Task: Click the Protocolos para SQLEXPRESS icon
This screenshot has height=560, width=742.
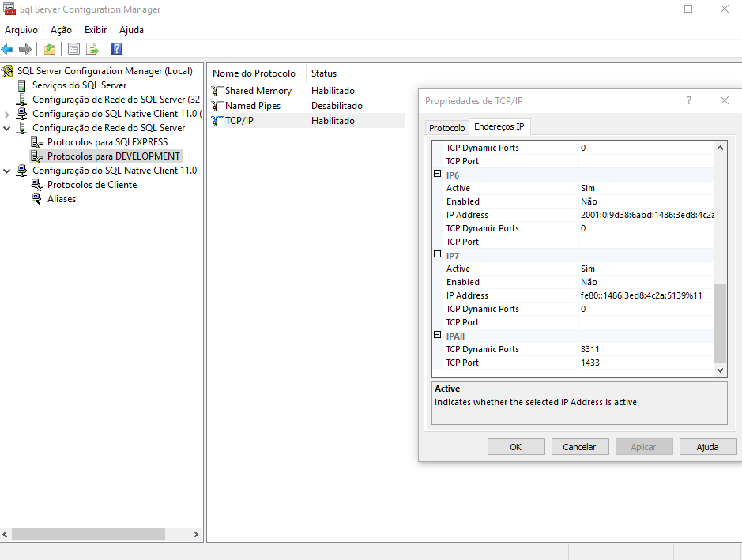Action: coord(37,142)
